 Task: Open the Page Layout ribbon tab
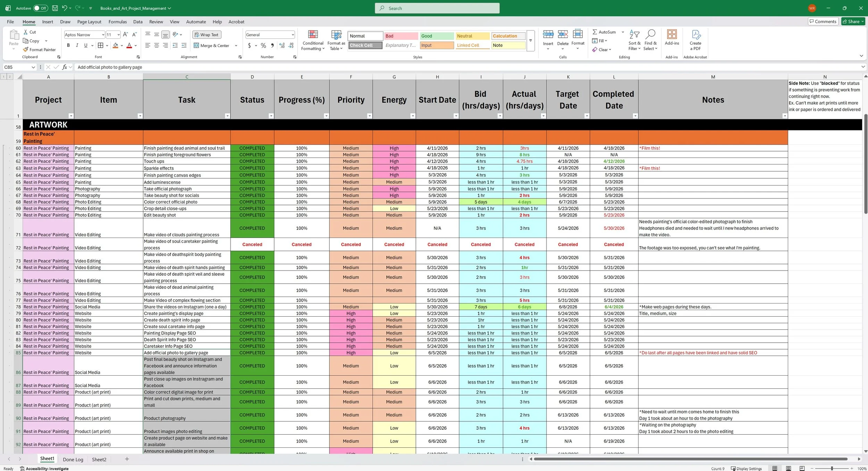(x=89, y=22)
